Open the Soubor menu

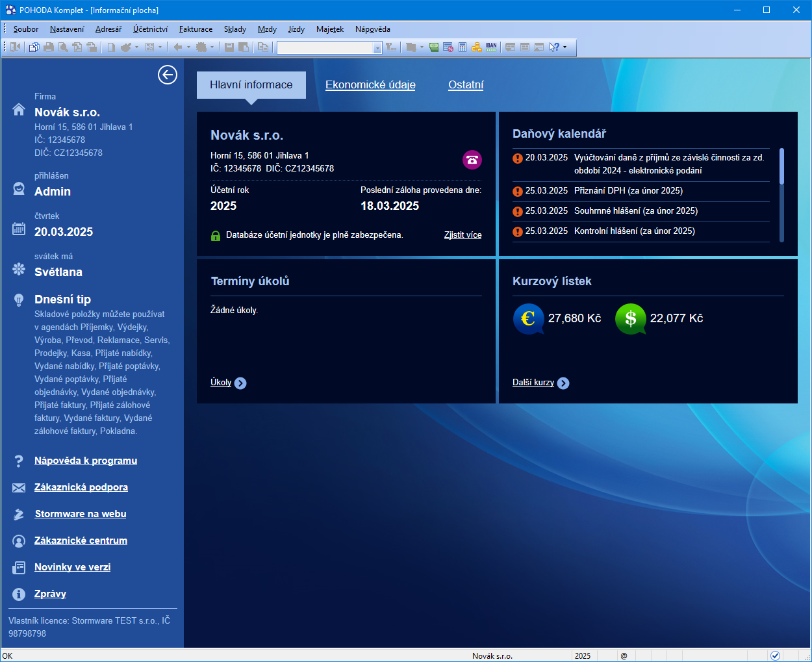click(26, 29)
